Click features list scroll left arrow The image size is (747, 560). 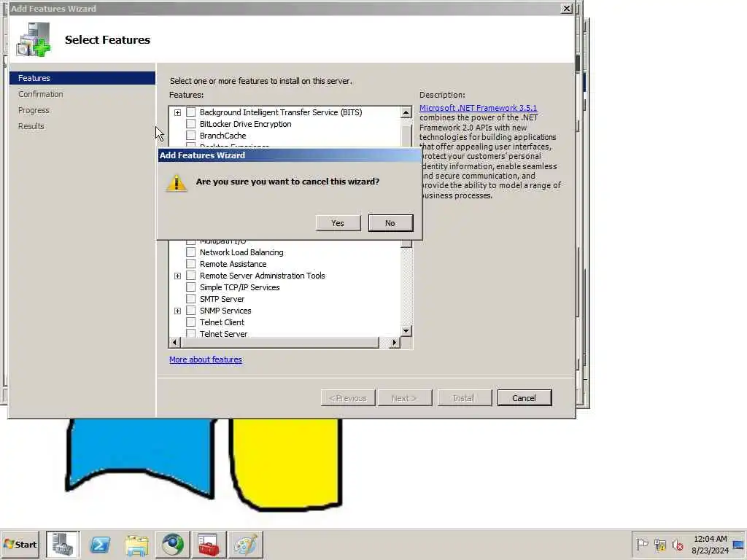(175, 343)
